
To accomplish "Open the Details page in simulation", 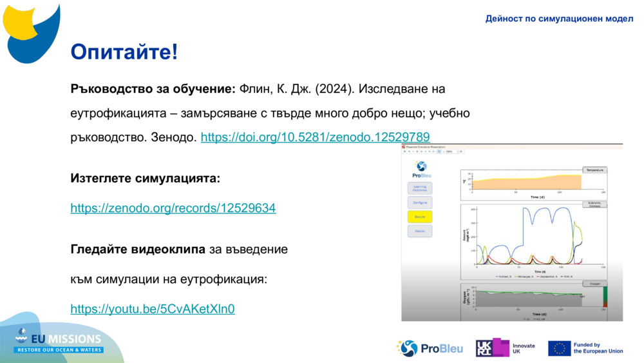I will pos(420,231).
